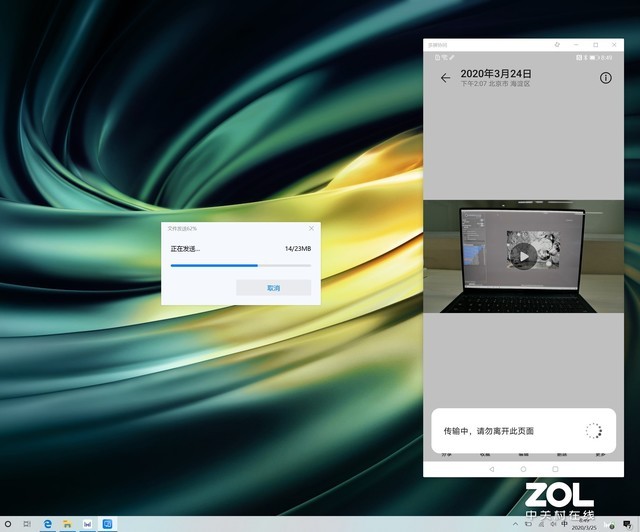Screen dimensions: 640x532
Task: Play the video in the phone preview
Action: (x=521, y=257)
